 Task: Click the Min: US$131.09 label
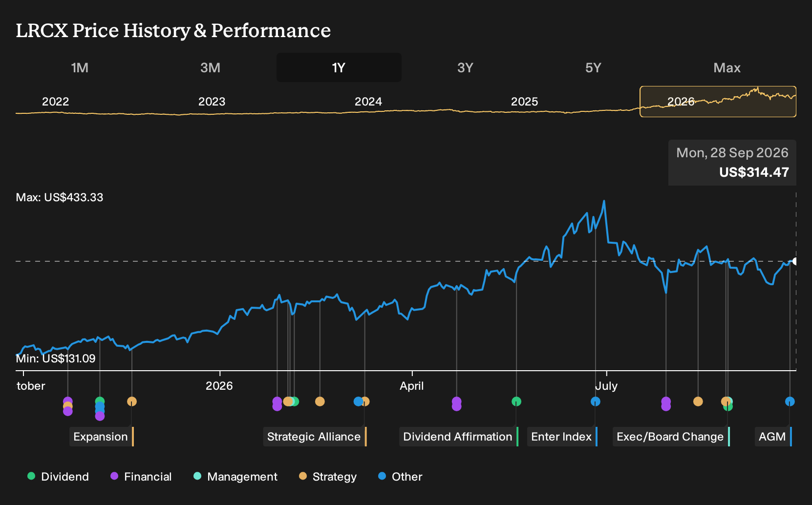click(56, 358)
